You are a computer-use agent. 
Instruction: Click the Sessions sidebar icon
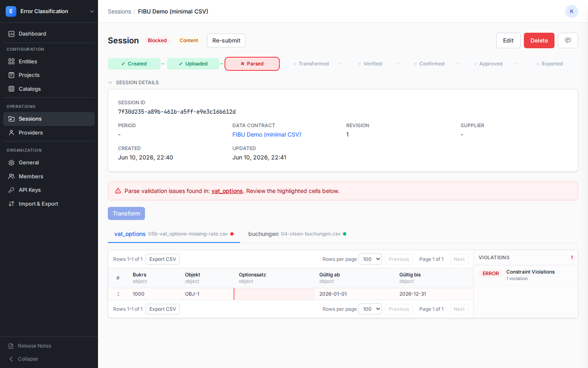click(x=11, y=119)
